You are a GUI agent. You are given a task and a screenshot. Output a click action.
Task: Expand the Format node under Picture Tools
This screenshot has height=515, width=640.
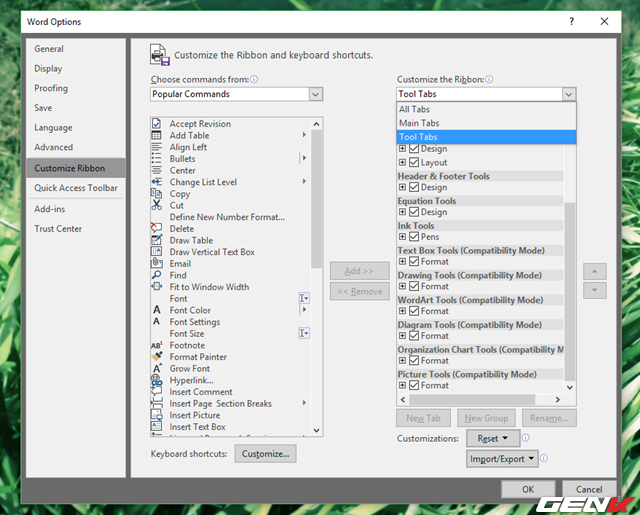tap(403, 385)
